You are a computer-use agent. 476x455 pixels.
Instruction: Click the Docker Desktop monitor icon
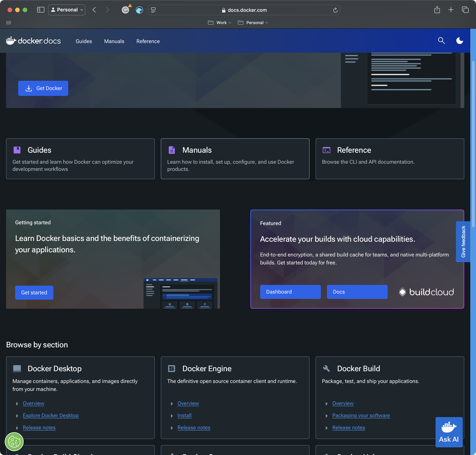(x=17, y=368)
